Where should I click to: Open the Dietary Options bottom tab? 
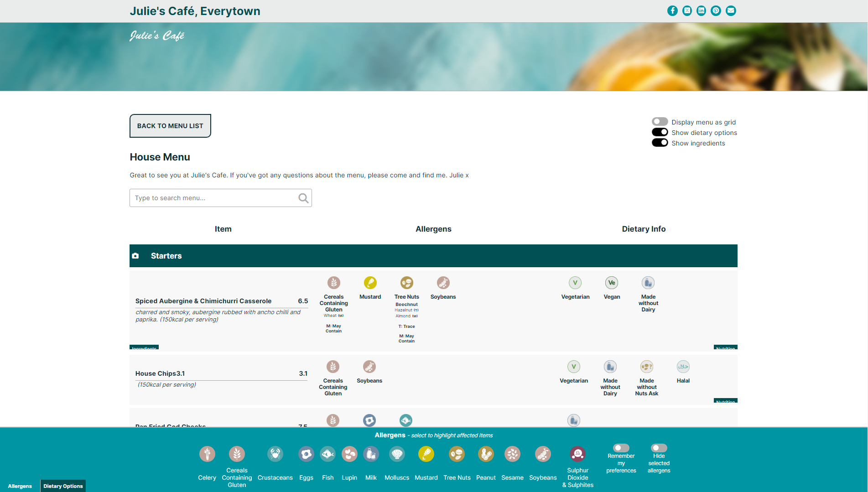[x=63, y=486]
